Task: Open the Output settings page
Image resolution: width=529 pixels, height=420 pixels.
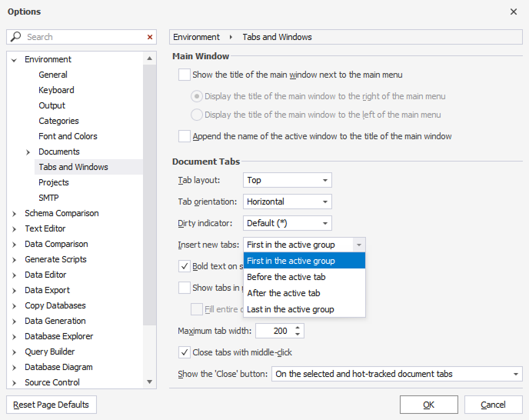Action: [x=52, y=105]
